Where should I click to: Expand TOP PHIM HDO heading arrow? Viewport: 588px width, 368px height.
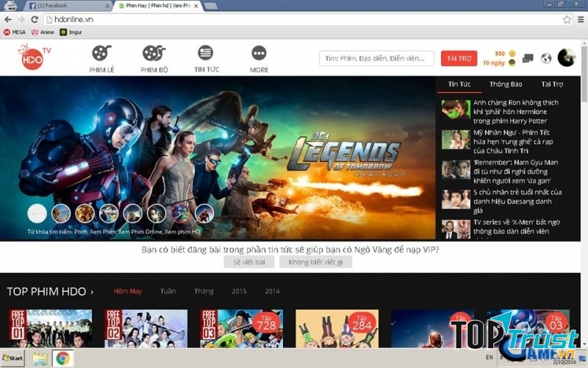click(x=92, y=291)
